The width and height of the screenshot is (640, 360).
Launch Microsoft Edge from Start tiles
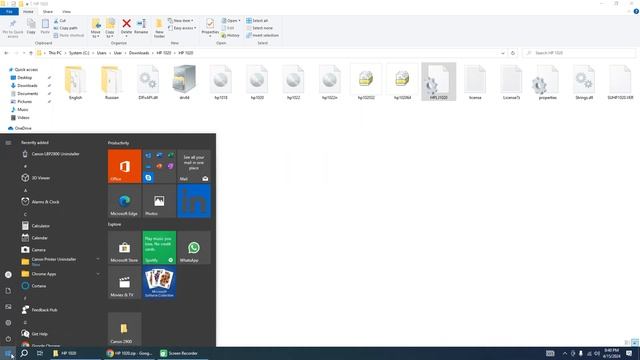click(x=124, y=201)
